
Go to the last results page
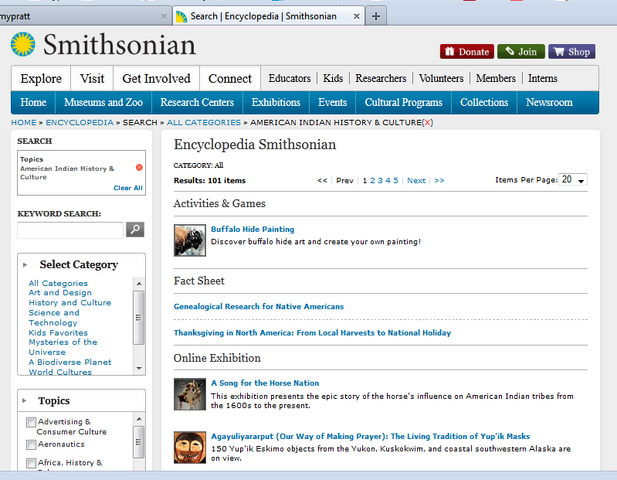click(x=440, y=181)
